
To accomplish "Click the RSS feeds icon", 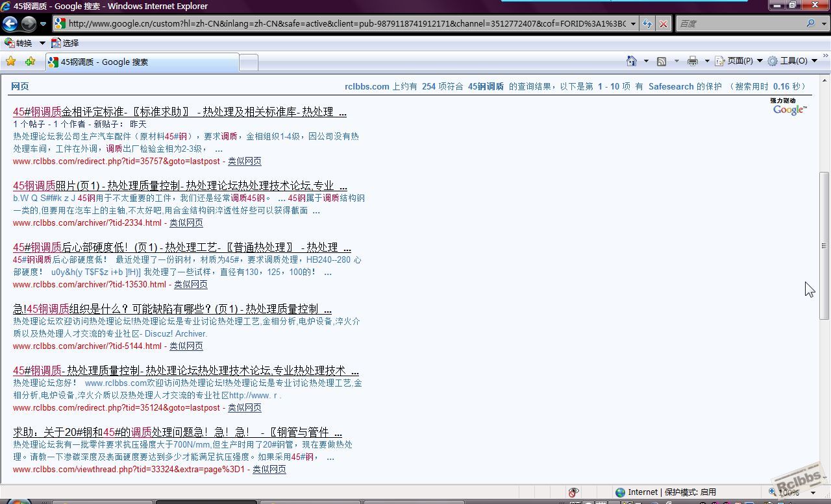I will click(x=662, y=61).
